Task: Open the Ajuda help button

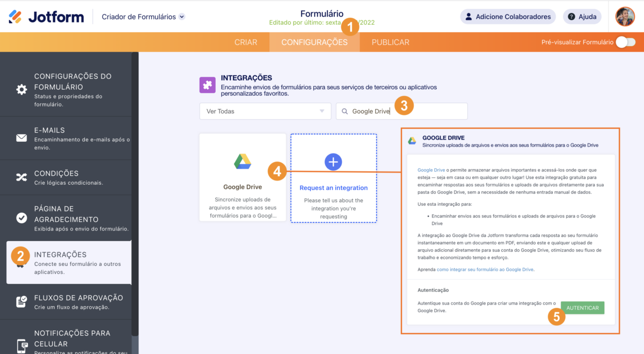Action: pyautogui.click(x=582, y=17)
